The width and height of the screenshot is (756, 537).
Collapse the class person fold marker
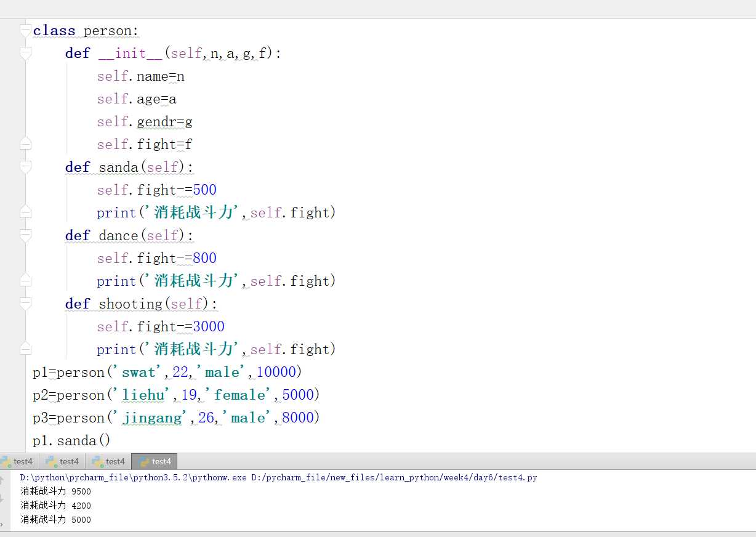(25, 30)
